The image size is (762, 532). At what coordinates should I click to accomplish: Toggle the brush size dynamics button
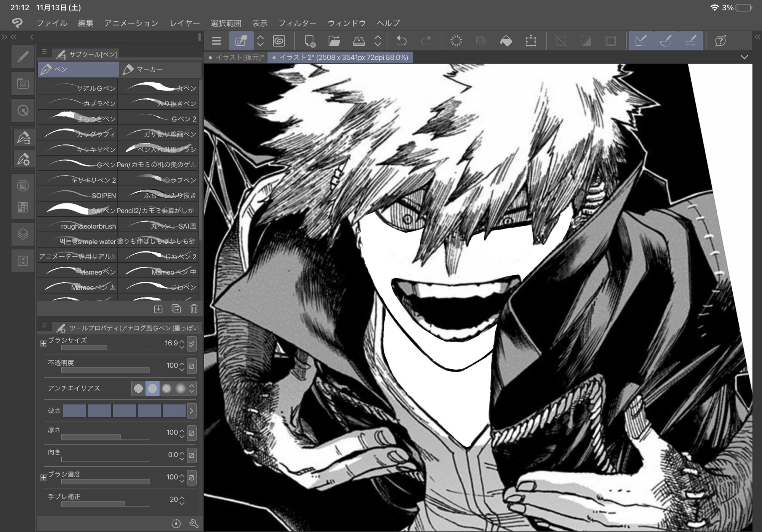[192, 343]
